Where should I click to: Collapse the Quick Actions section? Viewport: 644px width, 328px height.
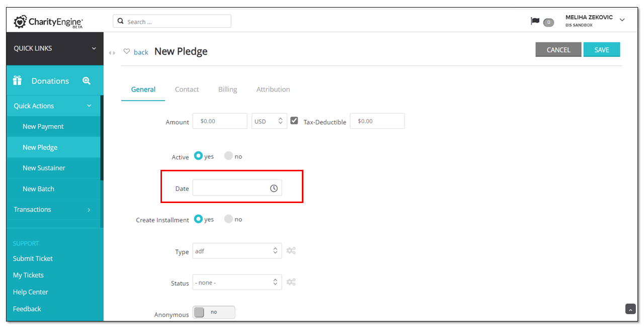(53, 106)
